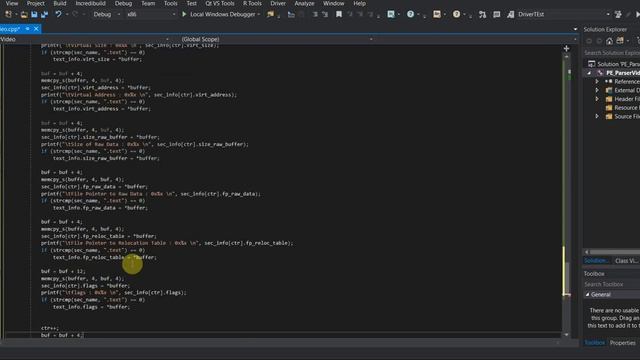Expand the Source Files folder
Image resolution: width=640 pixels, height=360 pixels.
point(597,116)
